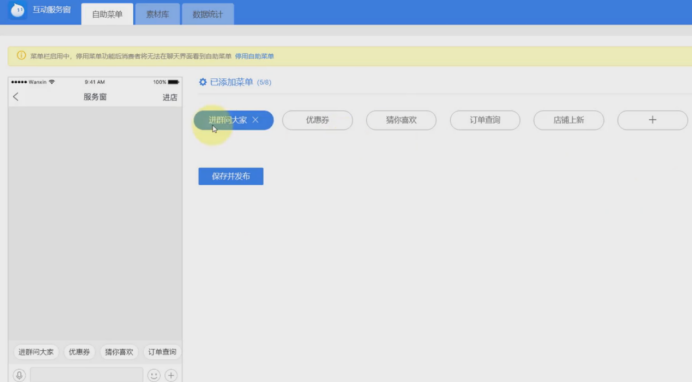
Task: Click the gear icon beside 已添加菜单
Action: click(202, 82)
